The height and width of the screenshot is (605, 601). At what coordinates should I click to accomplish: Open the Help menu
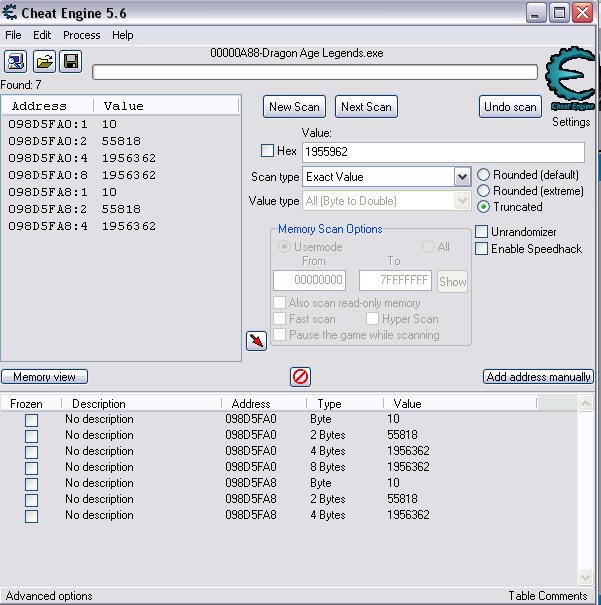[123, 35]
